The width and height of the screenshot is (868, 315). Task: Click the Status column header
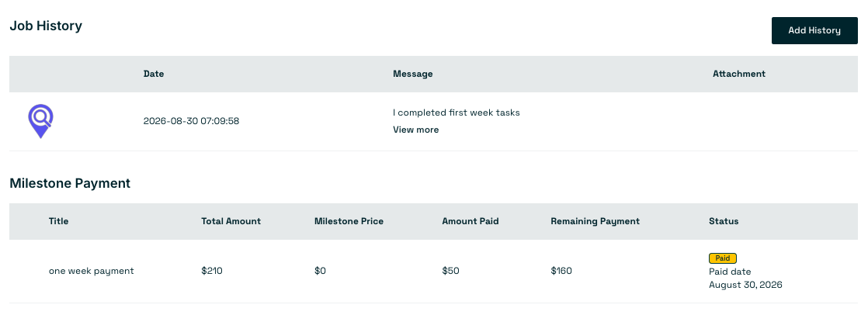724,221
